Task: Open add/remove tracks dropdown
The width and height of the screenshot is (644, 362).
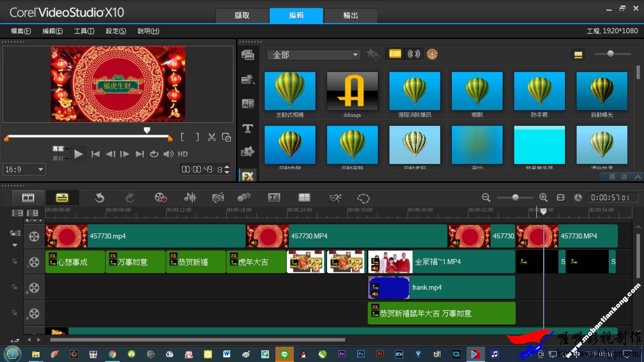Action: [34, 221]
